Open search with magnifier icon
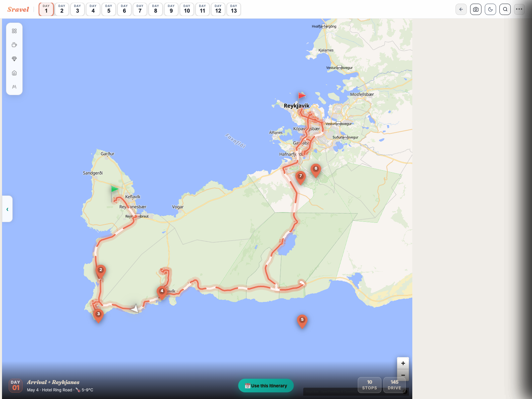532x399 pixels. tap(505, 9)
